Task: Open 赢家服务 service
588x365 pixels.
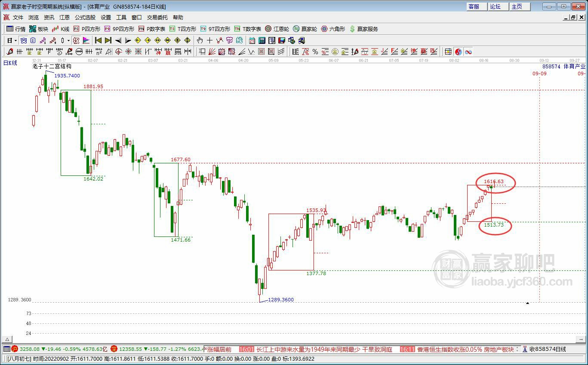Action: coord(364,29)
